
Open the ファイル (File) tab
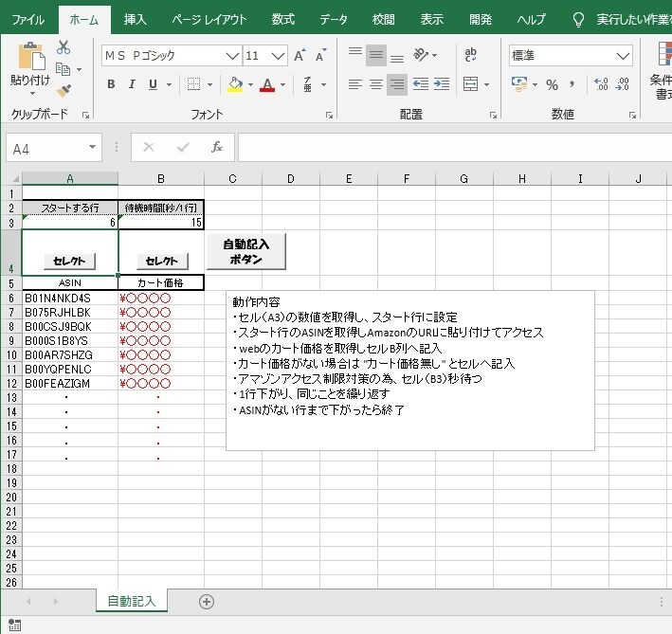coord(27,20)
